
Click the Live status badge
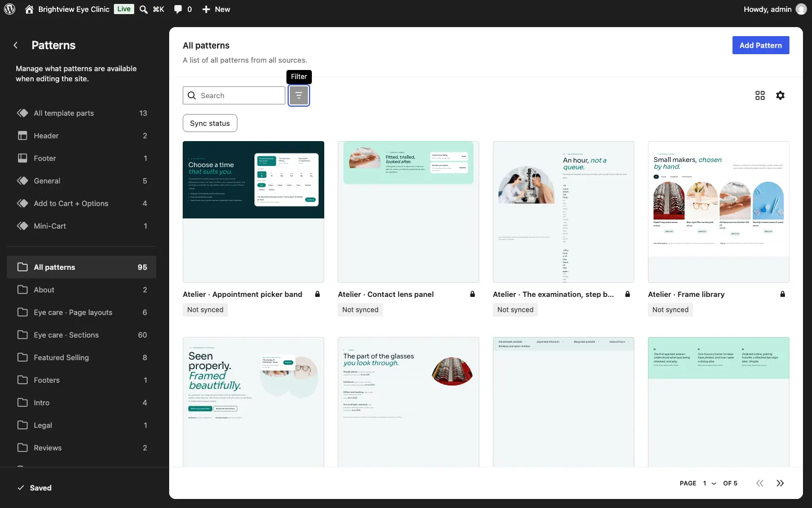[x=124, y=9]
